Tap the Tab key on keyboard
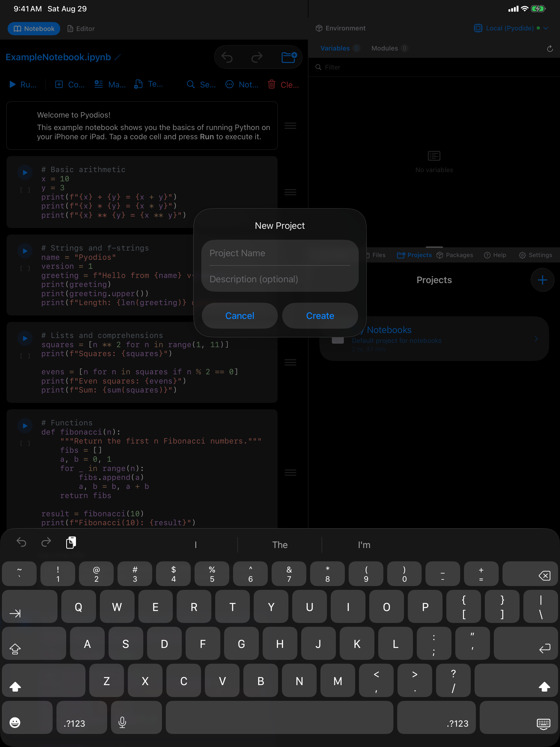Screen dimensions: 560x747 (x=30, y=606)
